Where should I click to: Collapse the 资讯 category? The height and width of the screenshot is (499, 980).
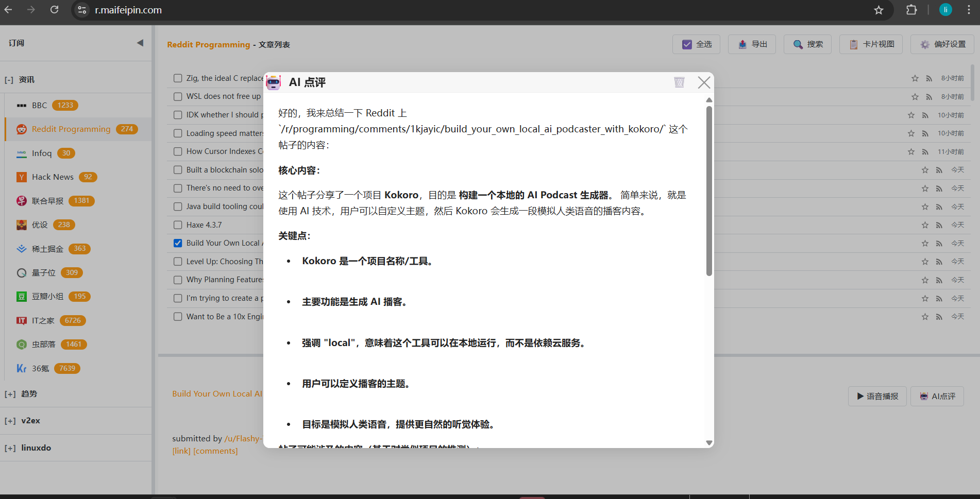(x=9, y=80)
